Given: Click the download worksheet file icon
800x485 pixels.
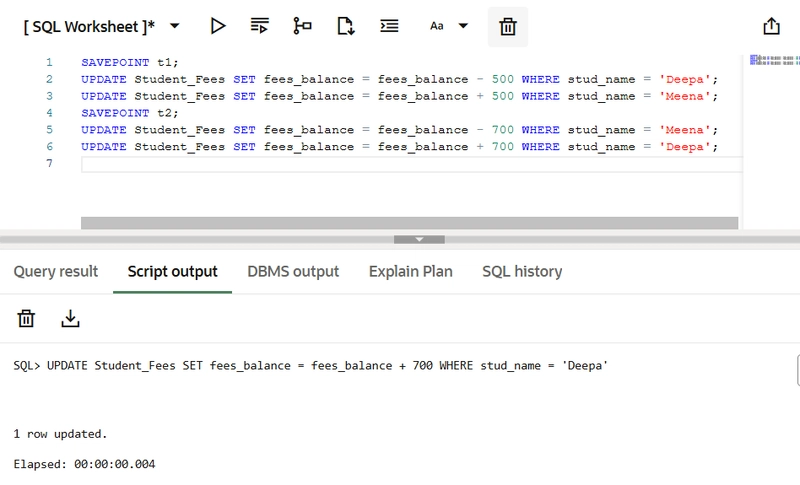Looking at the screenshot, I should [x=346, y=26].
